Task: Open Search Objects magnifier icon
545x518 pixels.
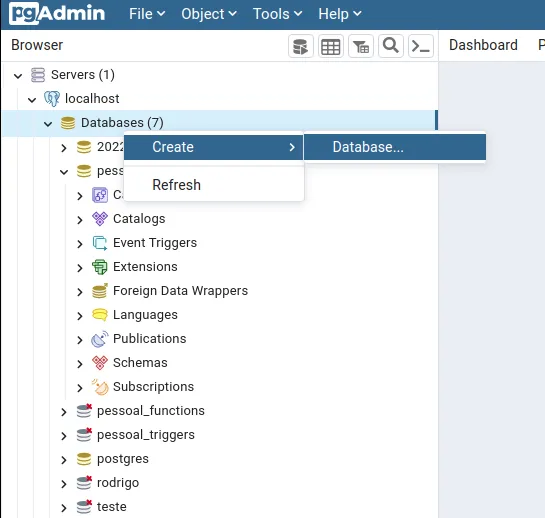Action: (x=391, y=46)
